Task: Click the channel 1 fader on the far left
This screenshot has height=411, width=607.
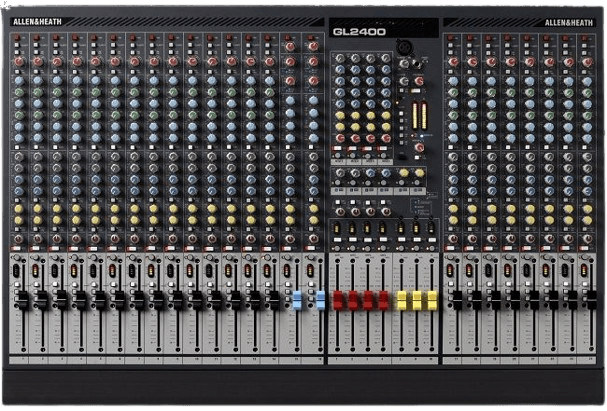Action: (x=22, y=298)
